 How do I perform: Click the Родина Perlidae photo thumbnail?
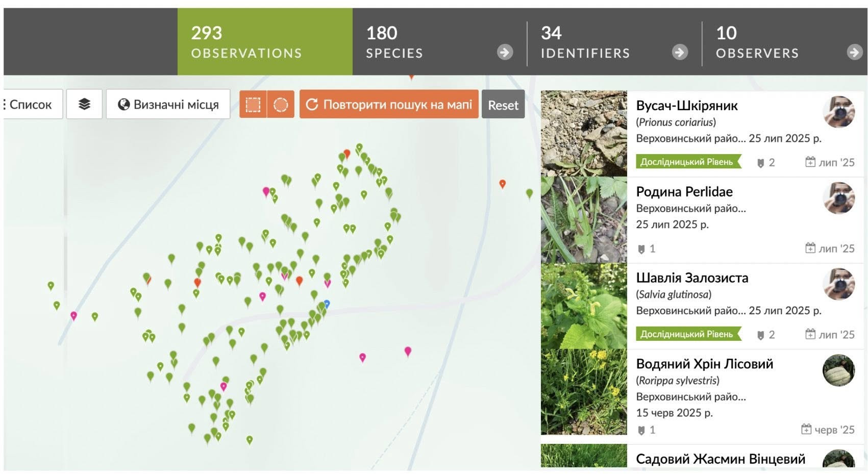pyautogui.click(x=584, y=220)
